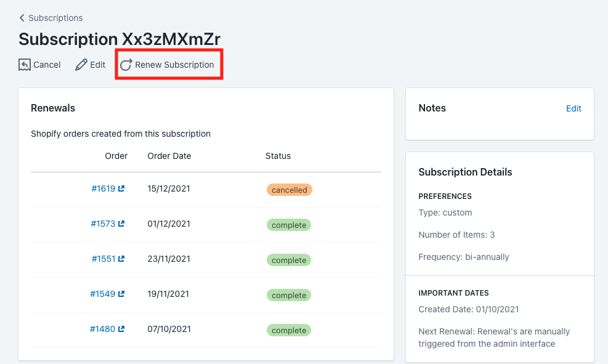The image size is (608, 364).
Task: Click the Status column header
Action: pyautogui.click(x=278, y=156)
